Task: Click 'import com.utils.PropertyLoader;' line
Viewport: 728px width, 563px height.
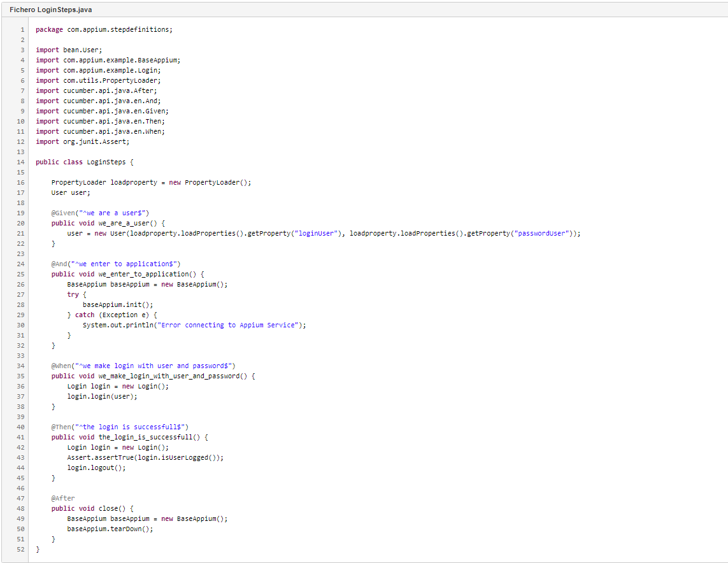Action: click(99, 80)
